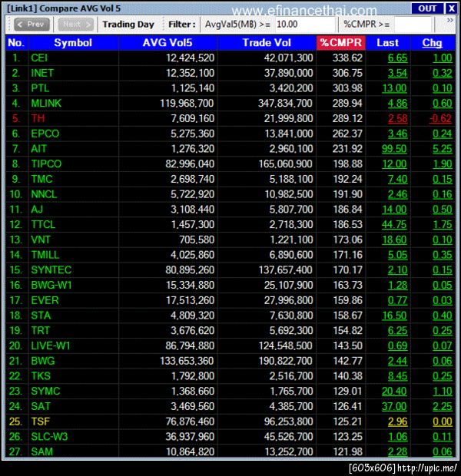Select the MLINK symbol

point(46,103)
